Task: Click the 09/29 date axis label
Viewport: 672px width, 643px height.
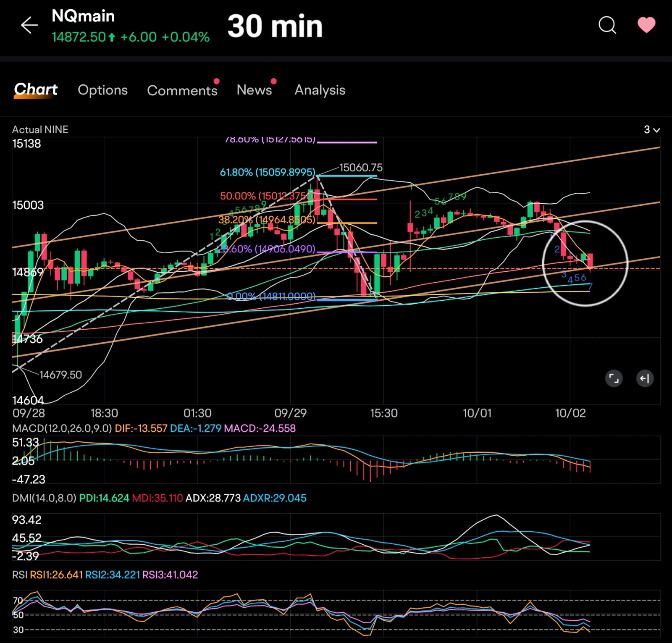Action: 290,413
